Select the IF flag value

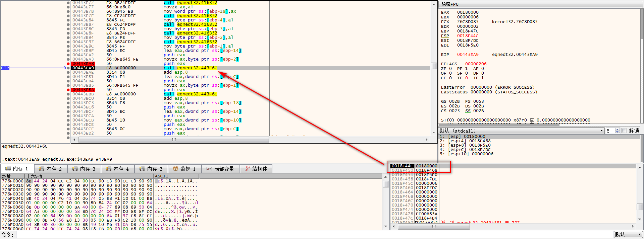(483, 78)
